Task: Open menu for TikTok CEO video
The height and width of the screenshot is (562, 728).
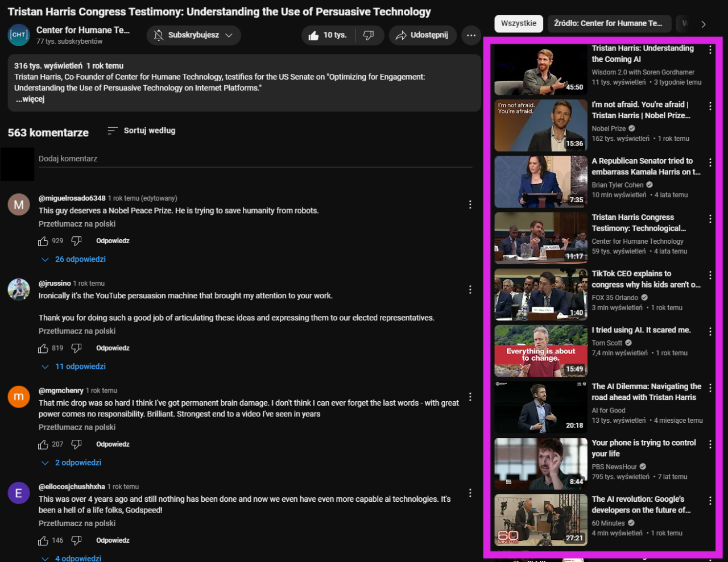Action: 710,275
